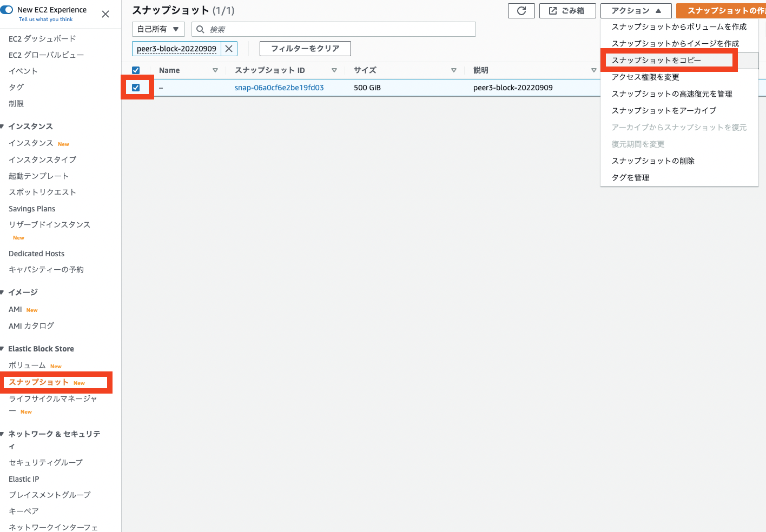
Task: Close the New EC2 Experience sidebar panel
Action: (x=105, y=14)
